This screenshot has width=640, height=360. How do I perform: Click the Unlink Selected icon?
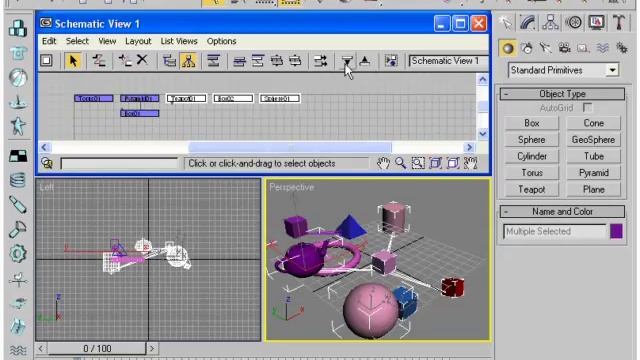tap(124, 61)
